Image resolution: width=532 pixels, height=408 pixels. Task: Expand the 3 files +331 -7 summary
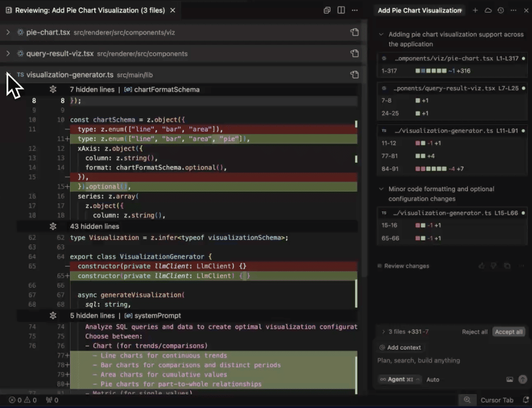[x=406, y=332]
